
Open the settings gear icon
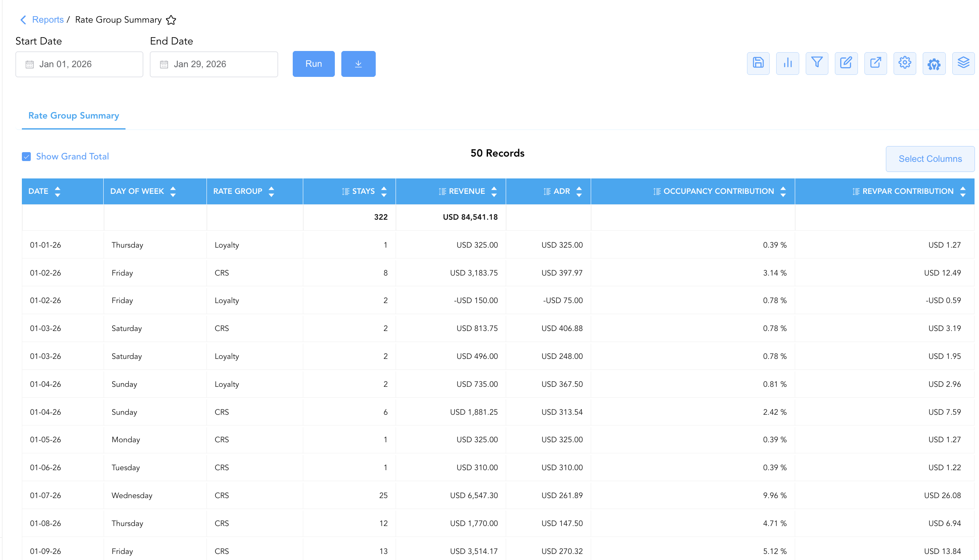(x=905, y=63)
